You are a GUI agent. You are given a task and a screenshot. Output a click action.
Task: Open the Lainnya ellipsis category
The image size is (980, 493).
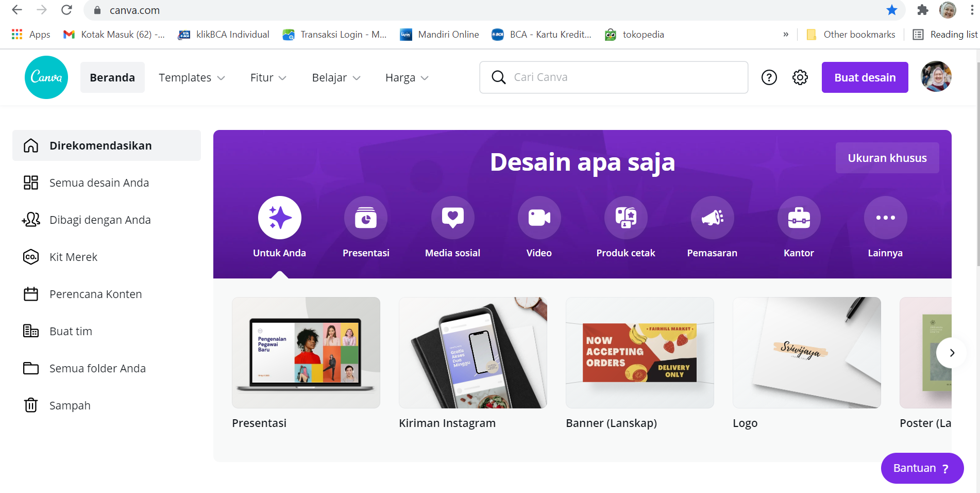point(885,218)
